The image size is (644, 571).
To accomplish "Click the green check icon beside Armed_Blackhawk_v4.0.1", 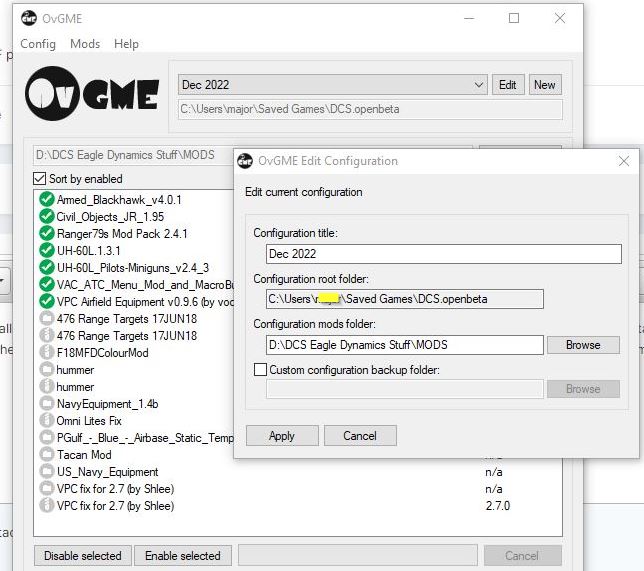I will coord(47,199).
